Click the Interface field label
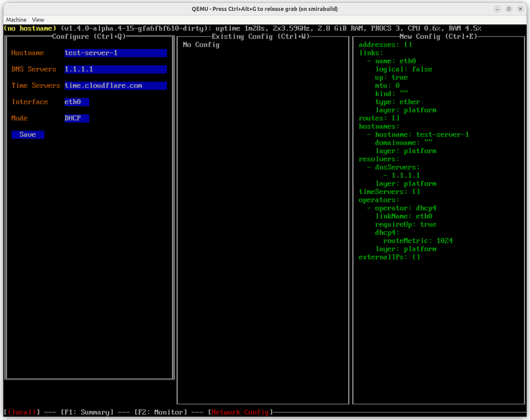 30,102
